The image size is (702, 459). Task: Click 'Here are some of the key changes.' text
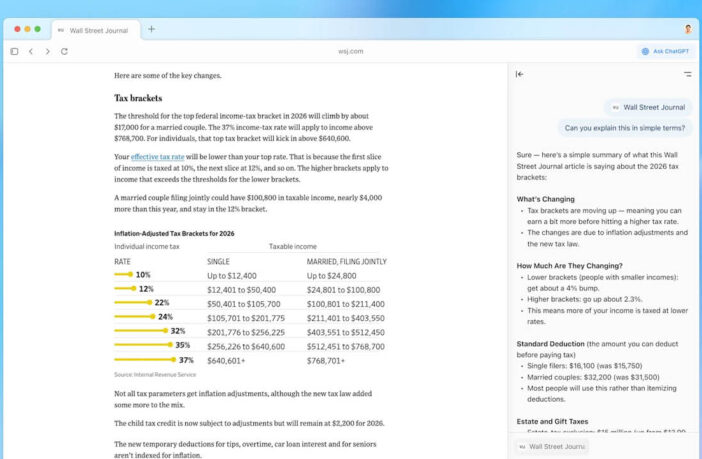(168, 76)
